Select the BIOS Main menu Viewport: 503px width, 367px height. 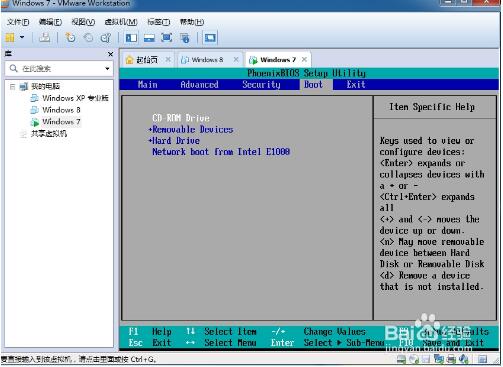coord(147,85)
